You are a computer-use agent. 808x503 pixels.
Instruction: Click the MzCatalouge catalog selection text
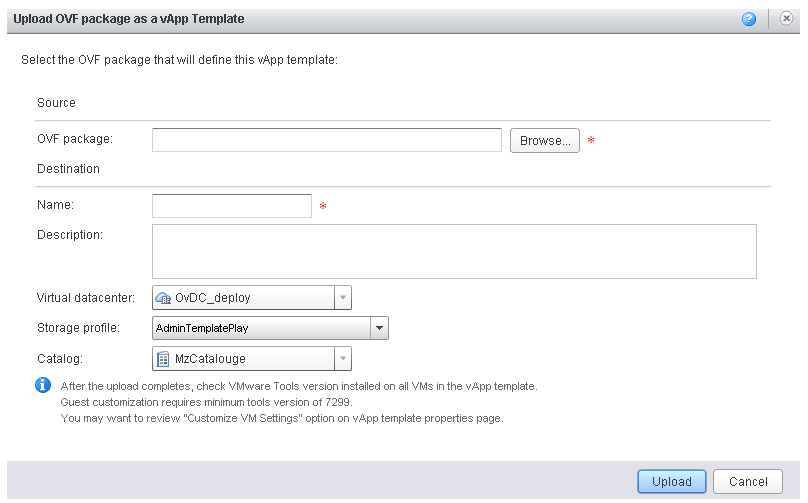point(210,359)
